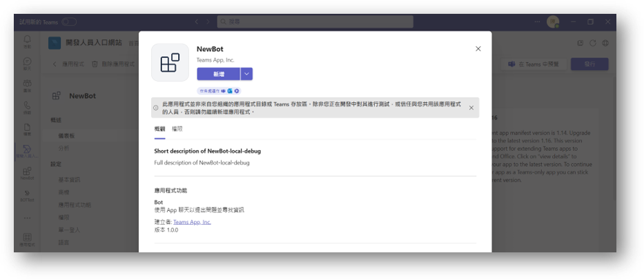Screen dimensions: 644x280
Task: Click the 在 Teams 中預覽 button
Action: tap(534, 64)
